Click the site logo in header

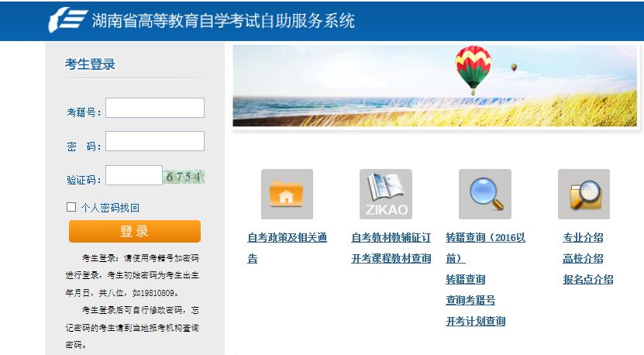pos(67,19)
